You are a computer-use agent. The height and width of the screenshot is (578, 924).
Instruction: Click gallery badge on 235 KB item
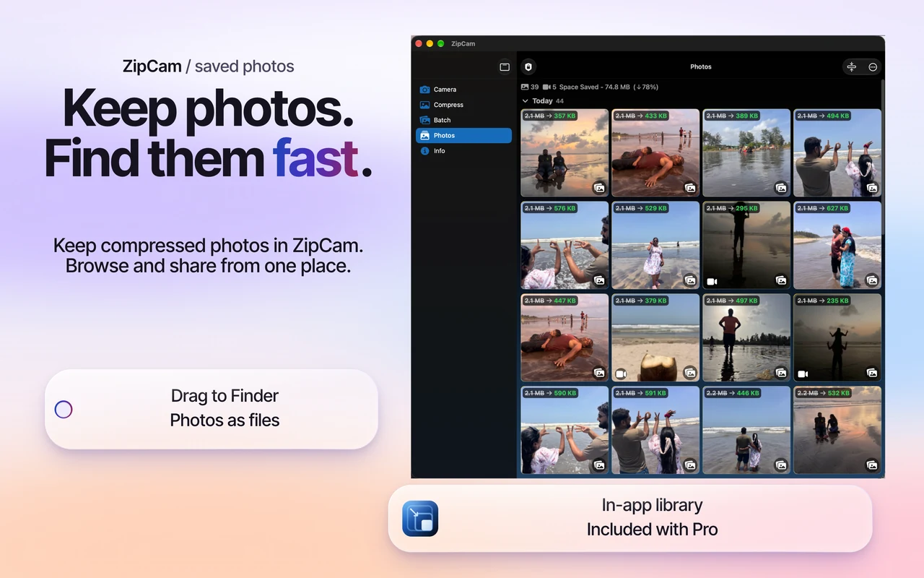coord(872,373)
